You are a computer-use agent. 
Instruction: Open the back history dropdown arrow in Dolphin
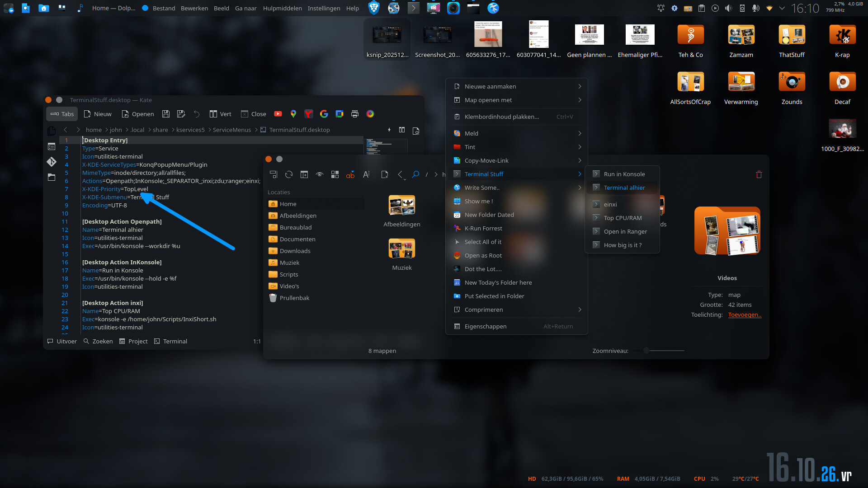pos(405,179)
